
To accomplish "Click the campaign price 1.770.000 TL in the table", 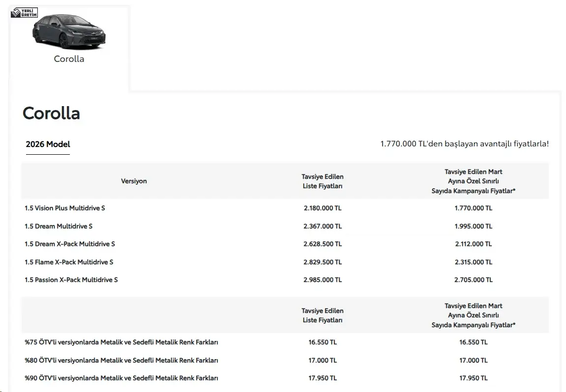I will (x=473, y=208).
